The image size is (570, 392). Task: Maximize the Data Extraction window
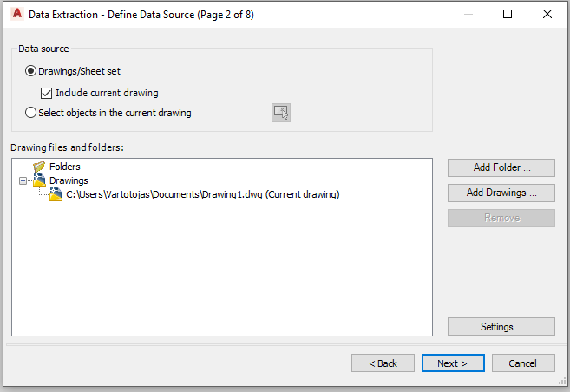(x=508, y=14)
